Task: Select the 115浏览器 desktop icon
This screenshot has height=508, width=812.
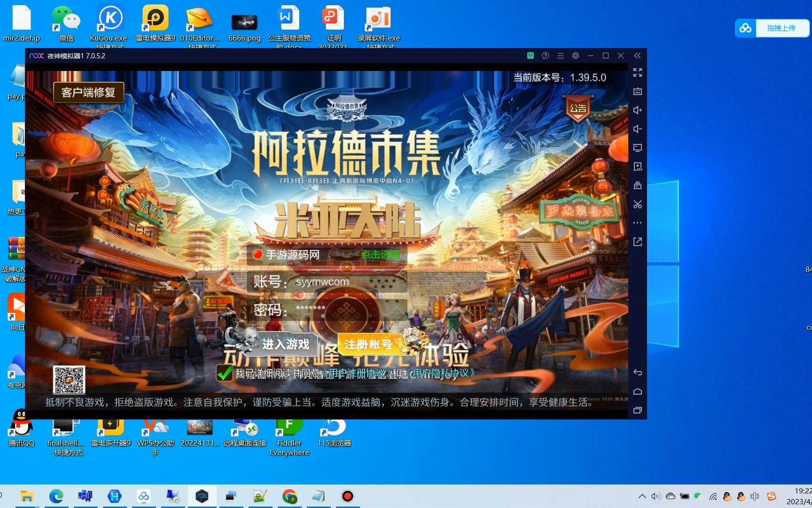Action: 334,433
